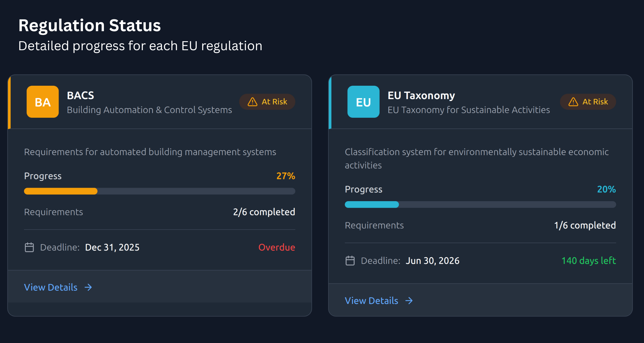Click arrow icon next to EU Taxonomy View Details

409,301
